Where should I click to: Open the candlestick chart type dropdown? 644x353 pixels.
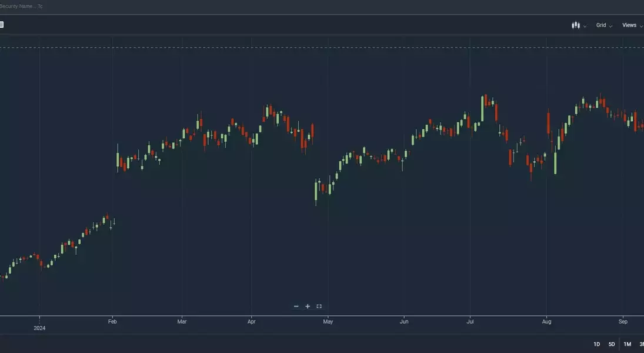pos(579,25)
